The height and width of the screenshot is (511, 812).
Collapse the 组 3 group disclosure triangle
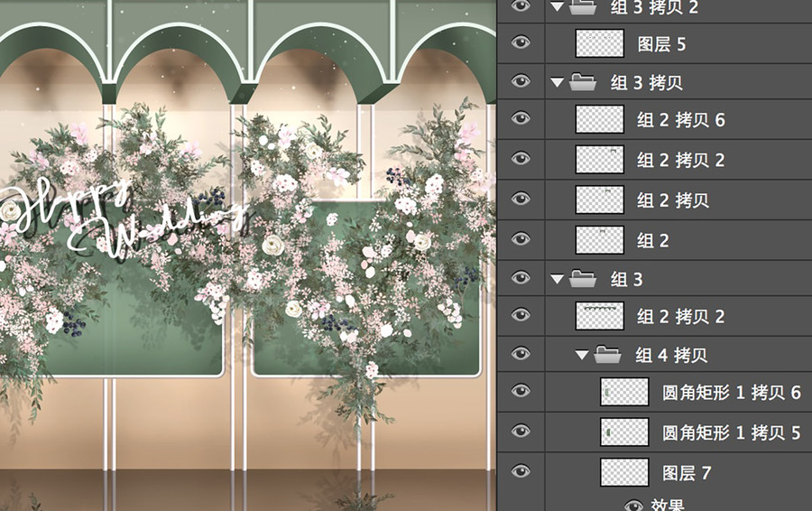tap(558, 279)
